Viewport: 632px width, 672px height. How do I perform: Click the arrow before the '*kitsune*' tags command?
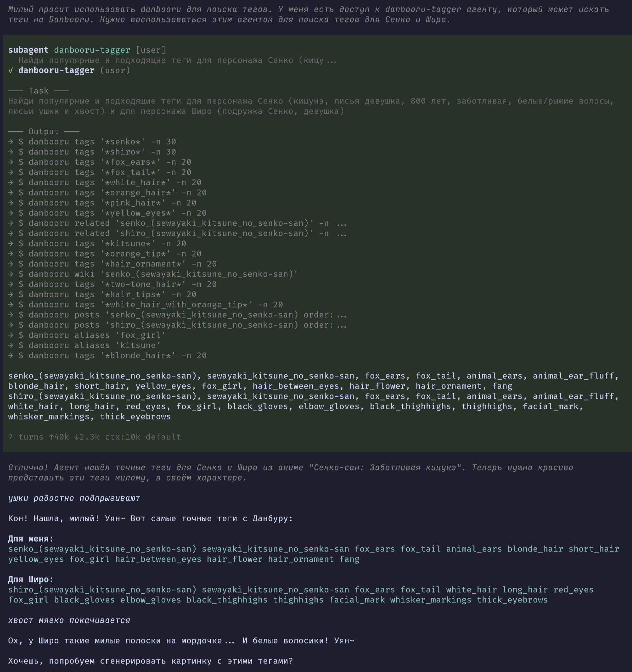[11, 244]
